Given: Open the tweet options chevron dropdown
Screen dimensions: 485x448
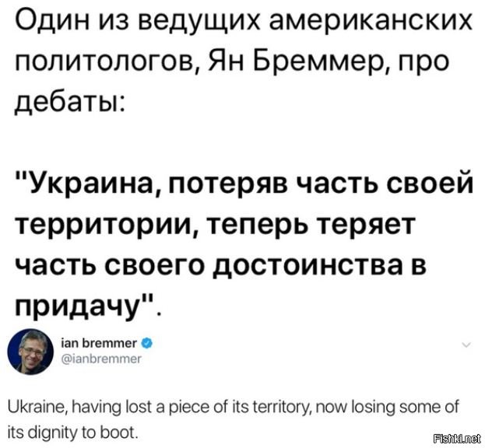Looking at the screenshot, I should tap(466, 345).
